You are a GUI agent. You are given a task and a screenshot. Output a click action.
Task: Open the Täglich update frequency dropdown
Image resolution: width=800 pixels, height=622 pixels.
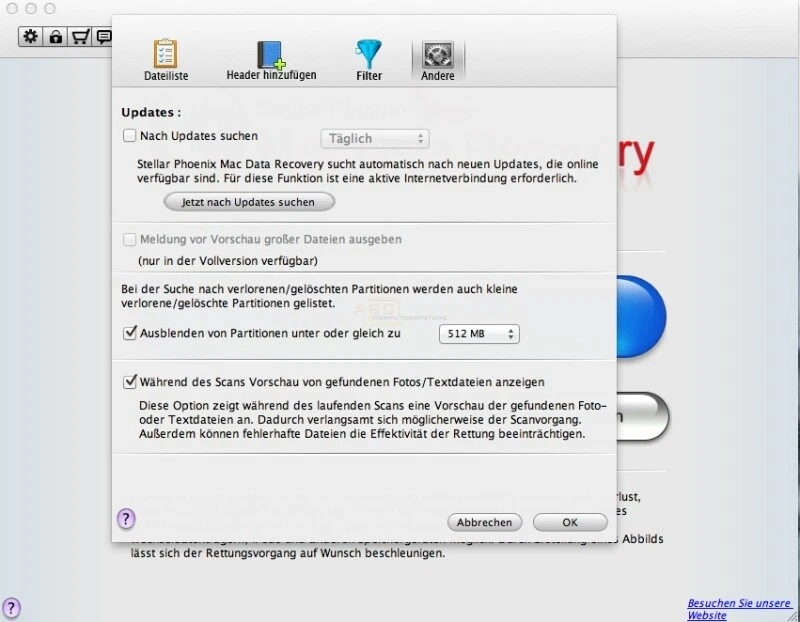point(374,138)
